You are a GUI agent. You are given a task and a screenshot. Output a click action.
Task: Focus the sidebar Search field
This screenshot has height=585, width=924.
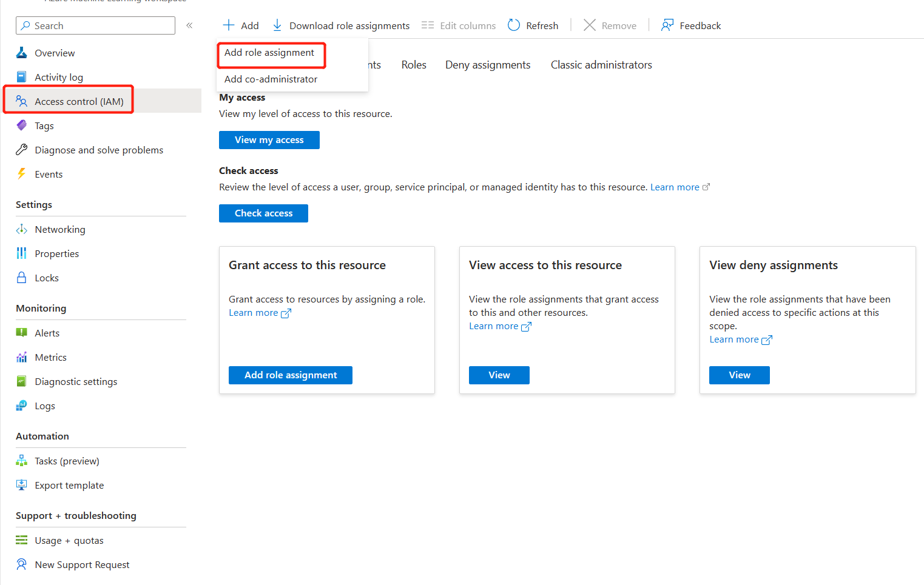pos(95,25)
